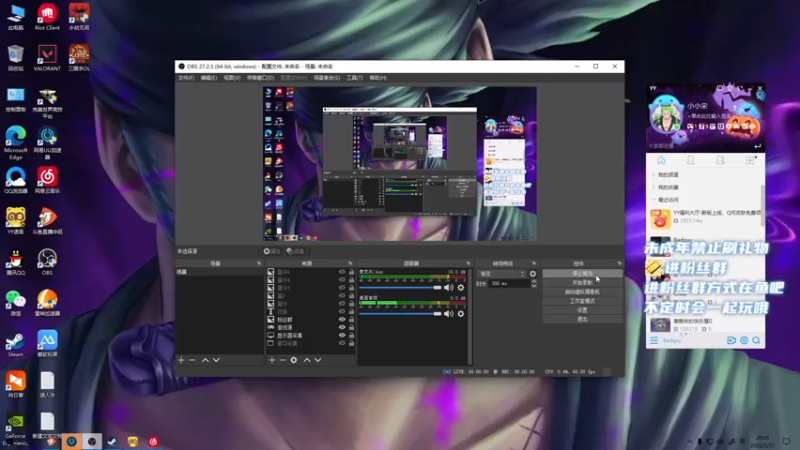Screen dimensions: 800x450
Task: Select the 场景 entry in Scenes list
Action: [x=219, y=272]
